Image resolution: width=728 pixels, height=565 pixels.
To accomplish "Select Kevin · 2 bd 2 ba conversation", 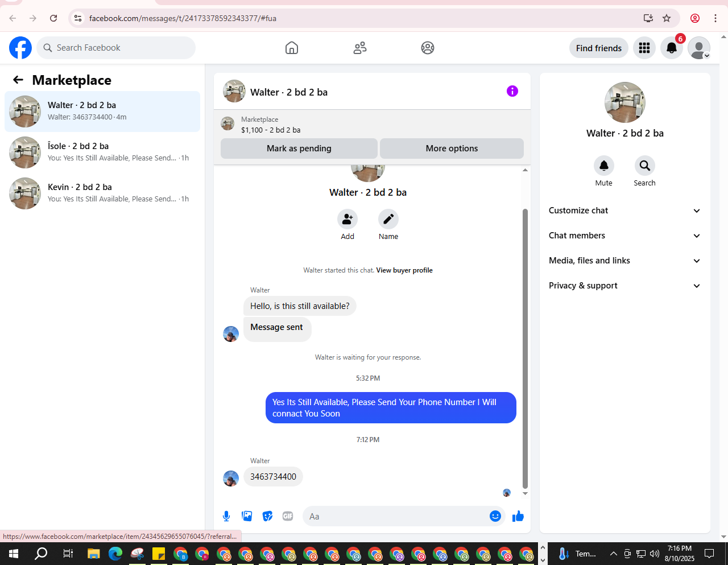I will click(x=102, y=193).
